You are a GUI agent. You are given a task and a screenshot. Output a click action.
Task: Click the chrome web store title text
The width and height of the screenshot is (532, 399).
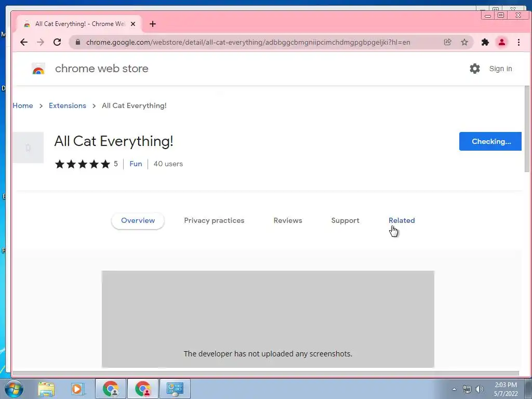click(101, 69)
